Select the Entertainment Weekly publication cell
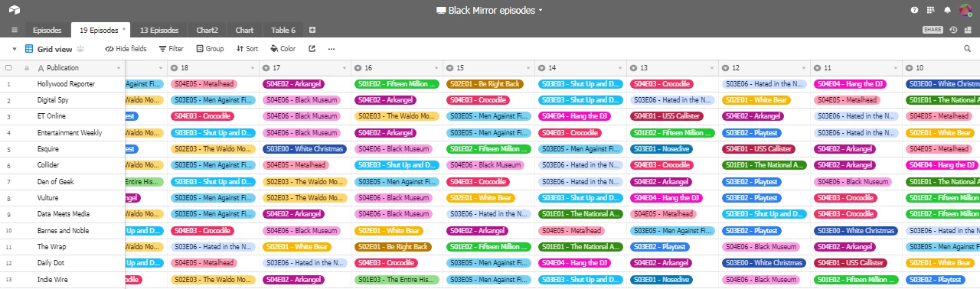 click(x=70, y=132)
